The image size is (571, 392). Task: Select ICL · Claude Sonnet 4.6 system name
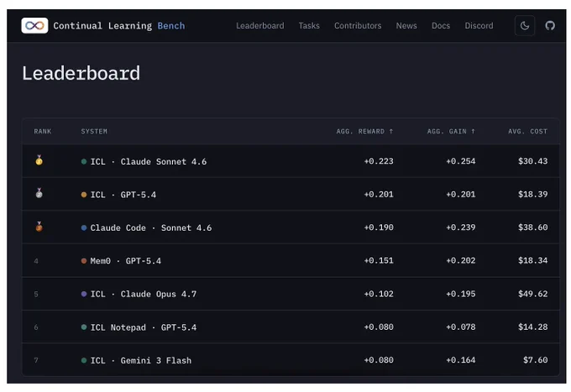[x=149, y=162]
